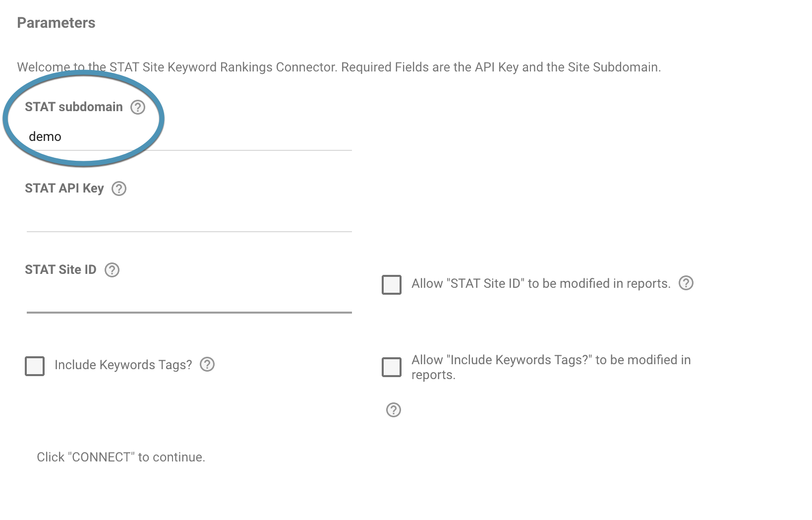Click the "Click CONNECT to continue" text

coord(120,457)
